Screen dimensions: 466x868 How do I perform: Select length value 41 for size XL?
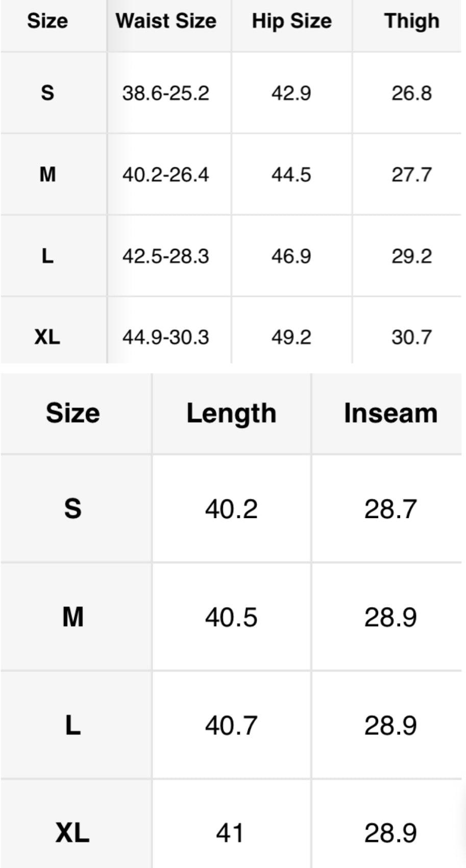point(230,833)
